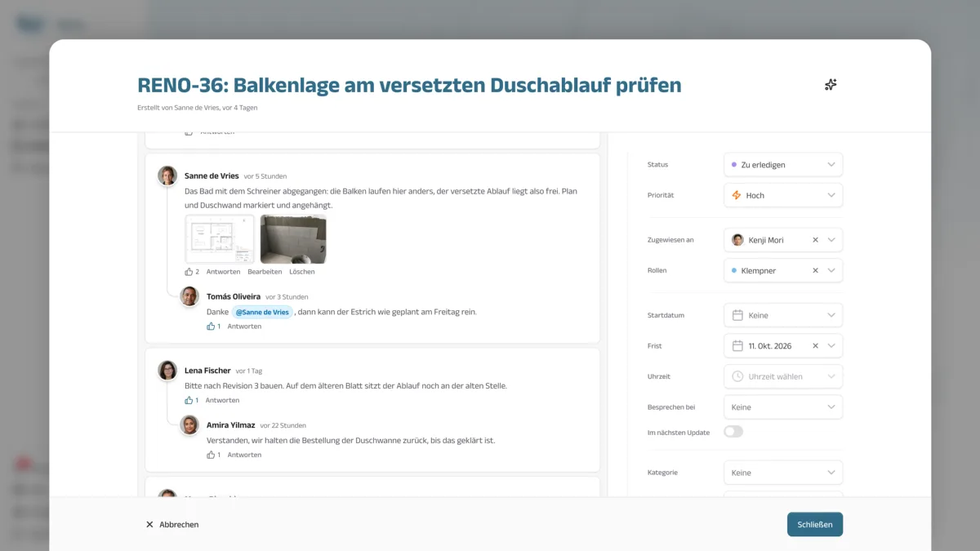Click the AI sparkle icon beside the title
The width and height of the screenshot is (980, 551).
[831, 85]
